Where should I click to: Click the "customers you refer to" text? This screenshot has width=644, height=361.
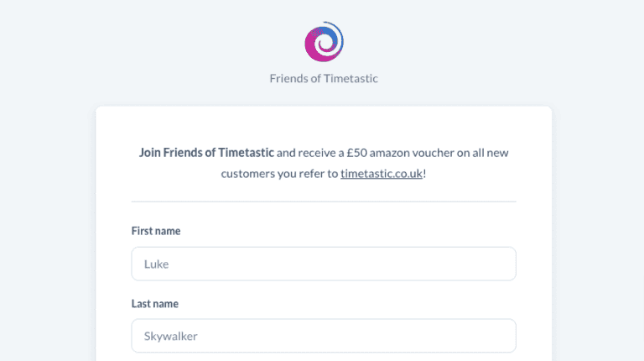279,174
